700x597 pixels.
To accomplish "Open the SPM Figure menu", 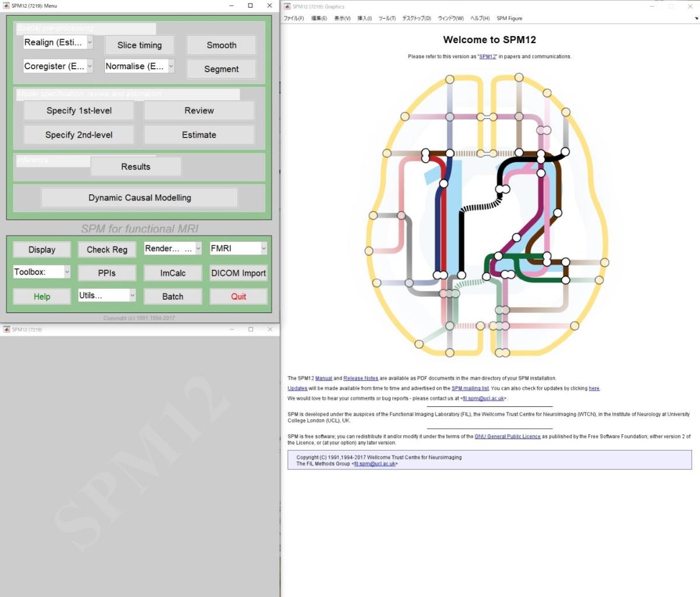I will tap(509, 18).
